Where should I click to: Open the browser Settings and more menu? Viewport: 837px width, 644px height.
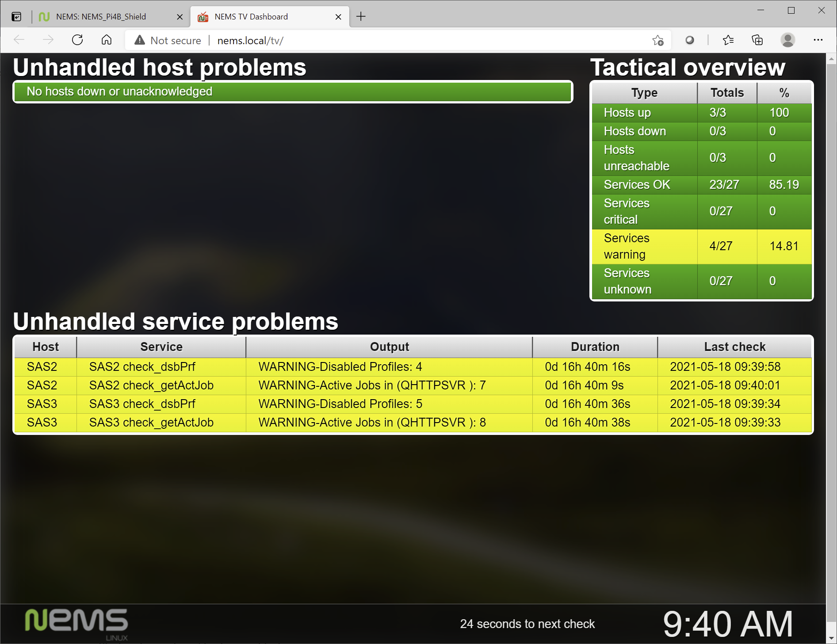coord(818,40)
